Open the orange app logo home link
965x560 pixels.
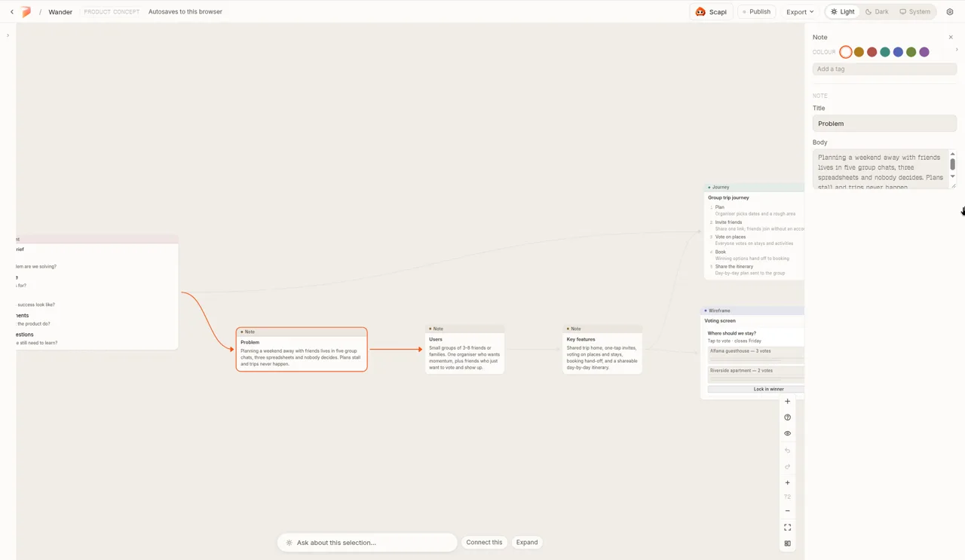pyautogui.click(x=26, y=12)
